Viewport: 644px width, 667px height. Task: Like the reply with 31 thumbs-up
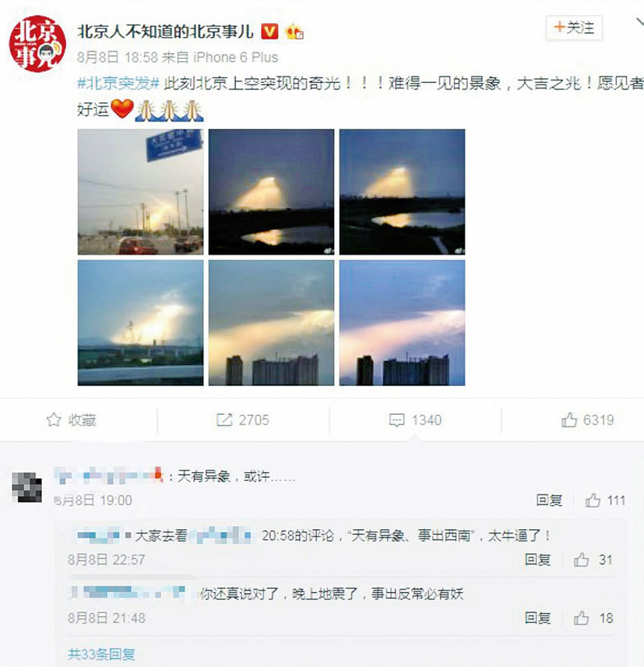click(x=581, y=560)
